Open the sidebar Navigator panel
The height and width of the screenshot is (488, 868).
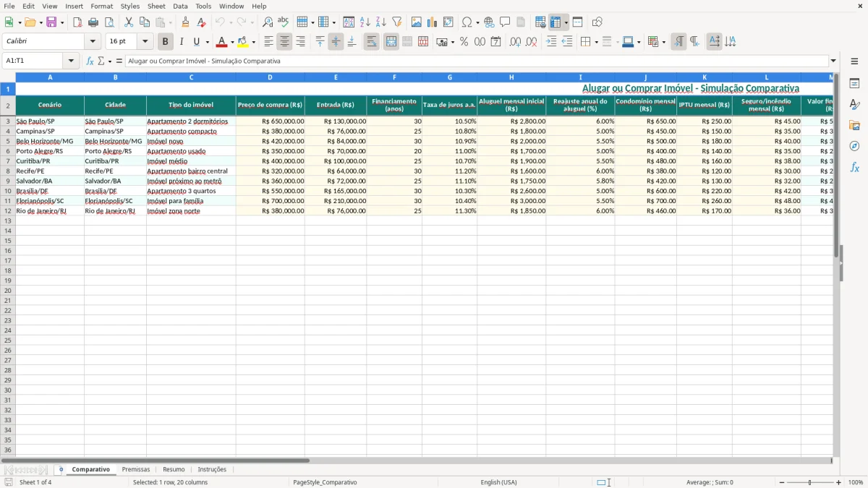[854, 146]
